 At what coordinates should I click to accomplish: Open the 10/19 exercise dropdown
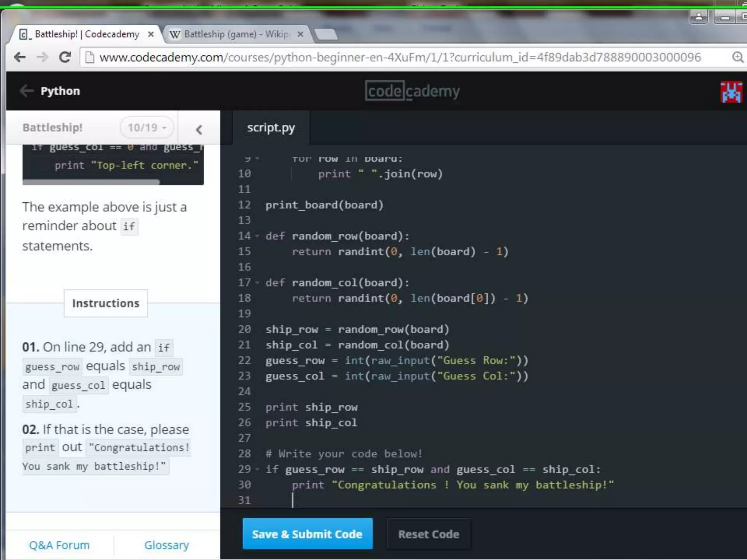coord(147,128)
